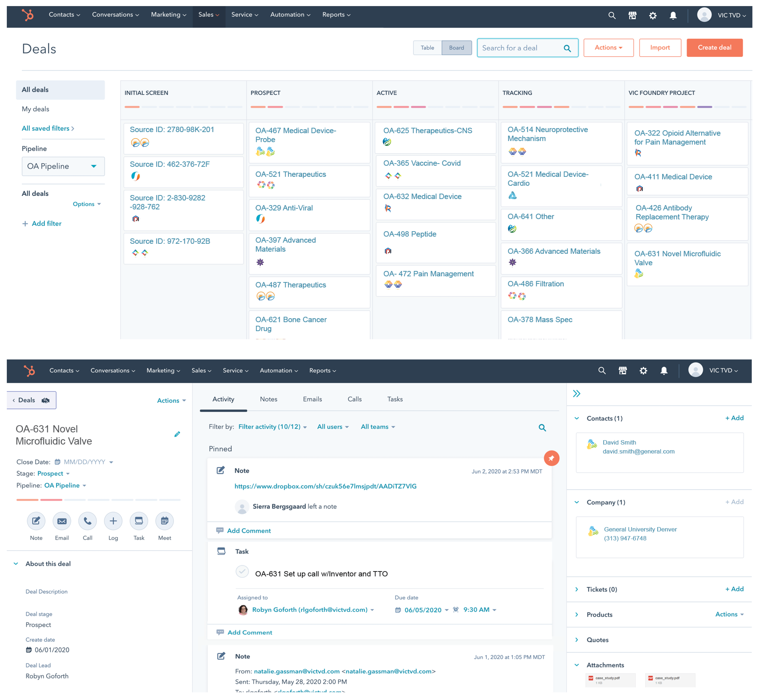
Task: Click the Meet calendar icon
Action: [165, 521]
